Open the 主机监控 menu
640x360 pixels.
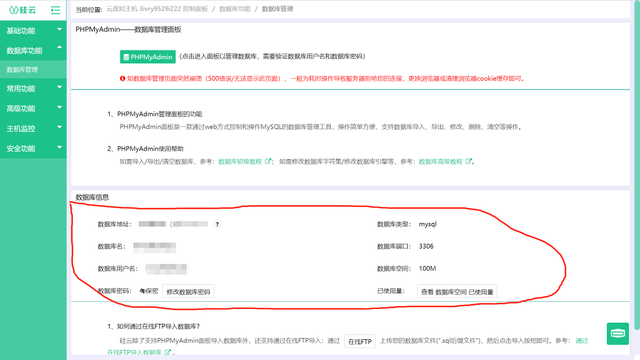pyautogui.click(x=33, y=129)
